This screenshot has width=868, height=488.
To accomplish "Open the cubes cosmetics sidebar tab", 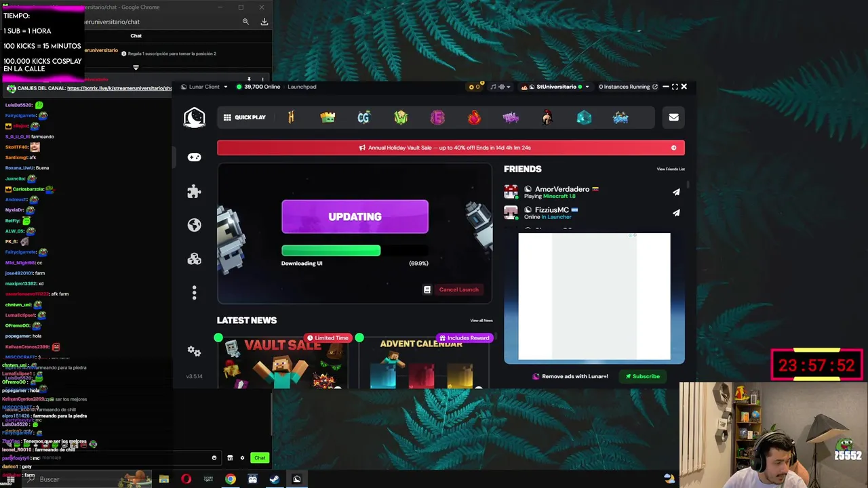I will (194, 259).
